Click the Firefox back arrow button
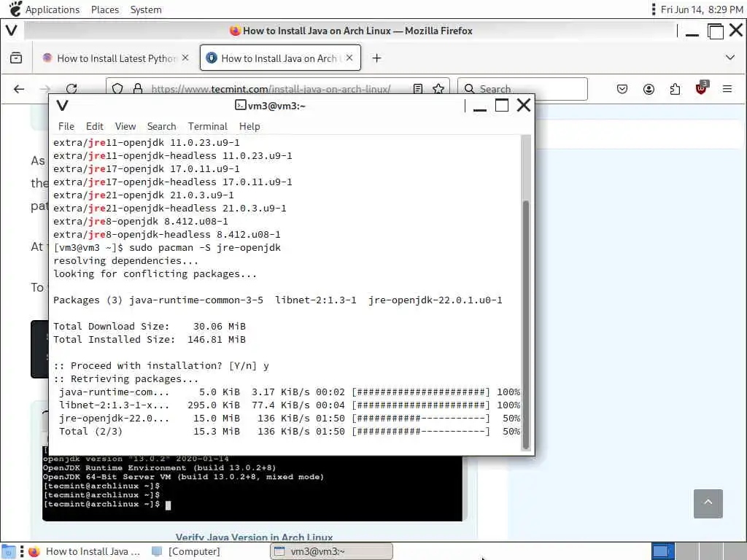This screenshot has height=560, width=747. pos(19,89)
